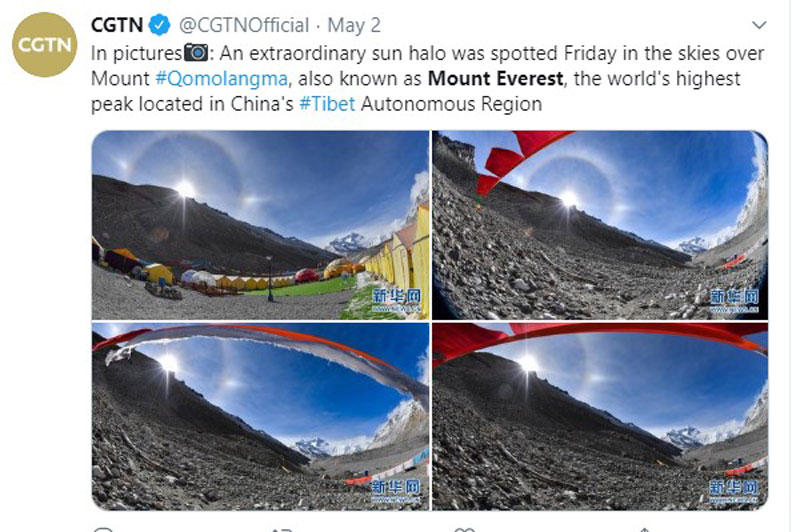Screen dimensions: 800x532
Task: Open the May 2 timestamp link
Action: tap(354, 25)
